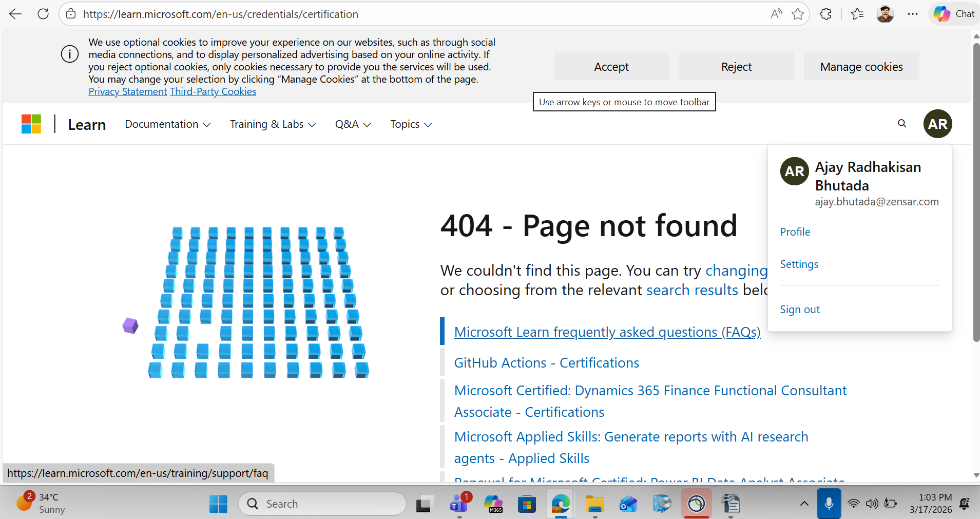Open browser profile picture menu

[885, 14]
